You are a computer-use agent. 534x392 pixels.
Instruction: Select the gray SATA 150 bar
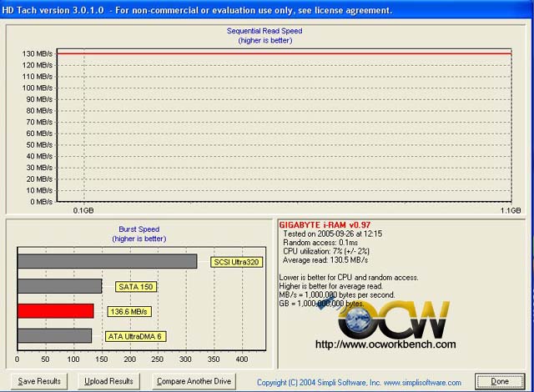[59, 286]
